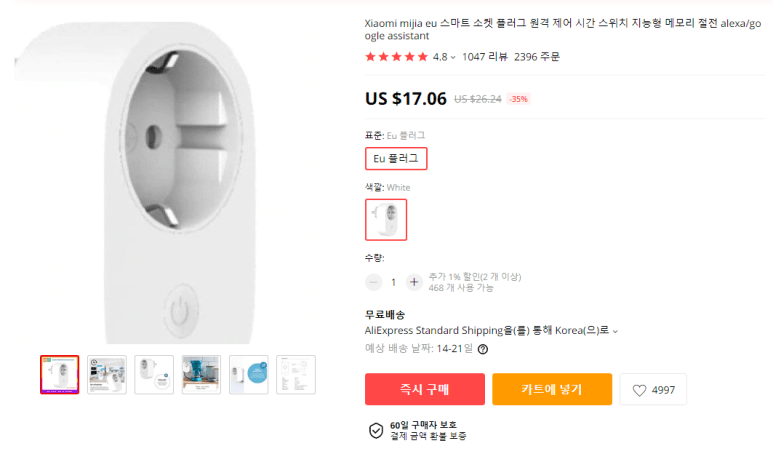
Task: Increase quantity with the plus button
Action: pos(414,282)
